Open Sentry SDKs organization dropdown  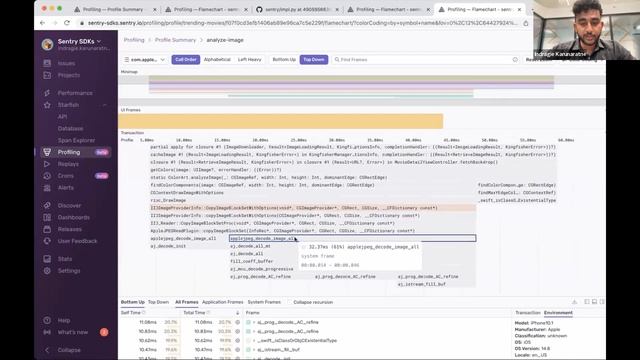79,41
